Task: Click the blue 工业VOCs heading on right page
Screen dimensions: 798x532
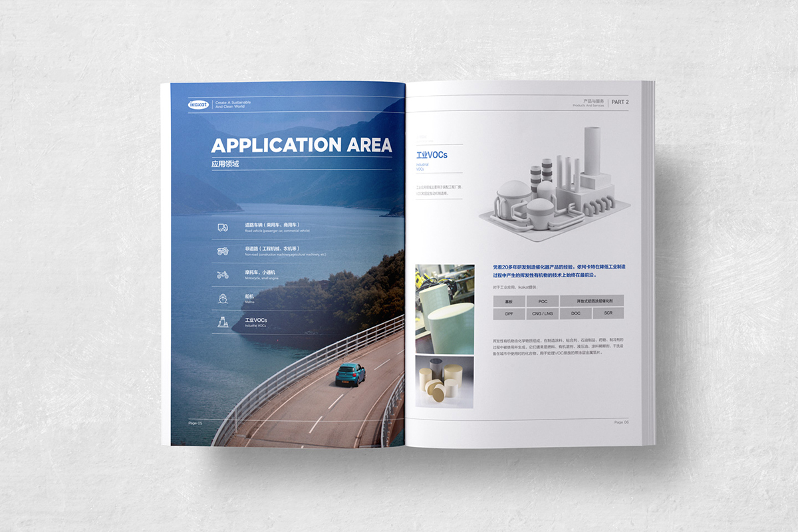Action: point(432,155)
